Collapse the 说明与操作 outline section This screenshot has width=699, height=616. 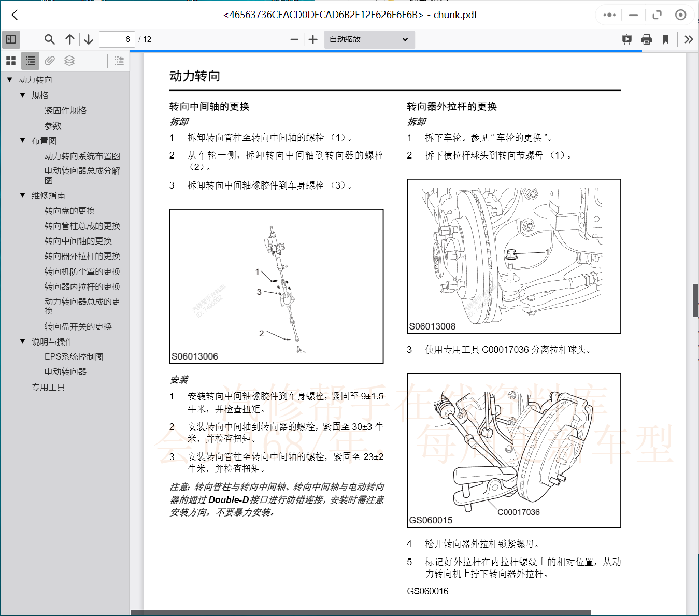[22, 341]
